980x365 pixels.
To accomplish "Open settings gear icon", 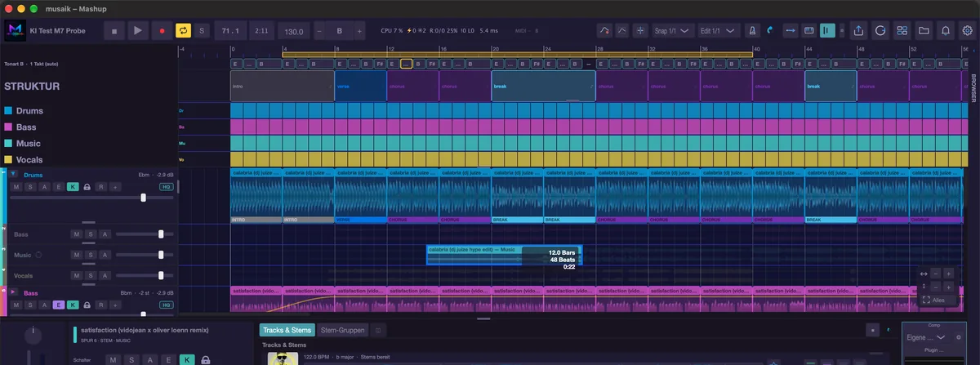I will point(968,31).
